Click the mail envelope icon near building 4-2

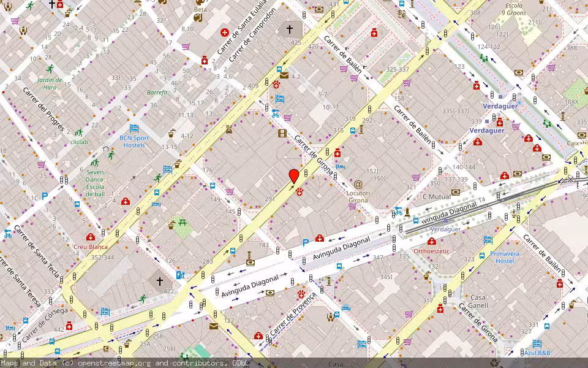point(284,75)
